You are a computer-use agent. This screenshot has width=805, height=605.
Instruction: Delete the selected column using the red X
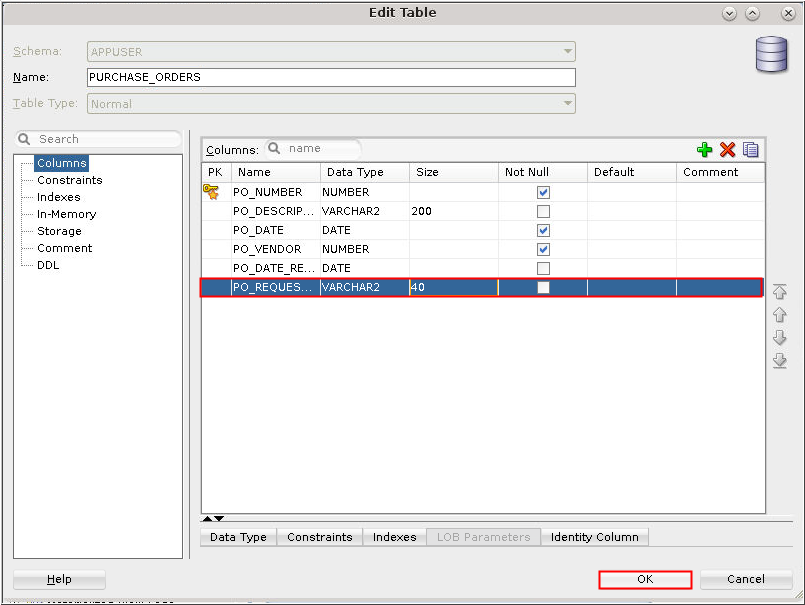pos(726,149)
